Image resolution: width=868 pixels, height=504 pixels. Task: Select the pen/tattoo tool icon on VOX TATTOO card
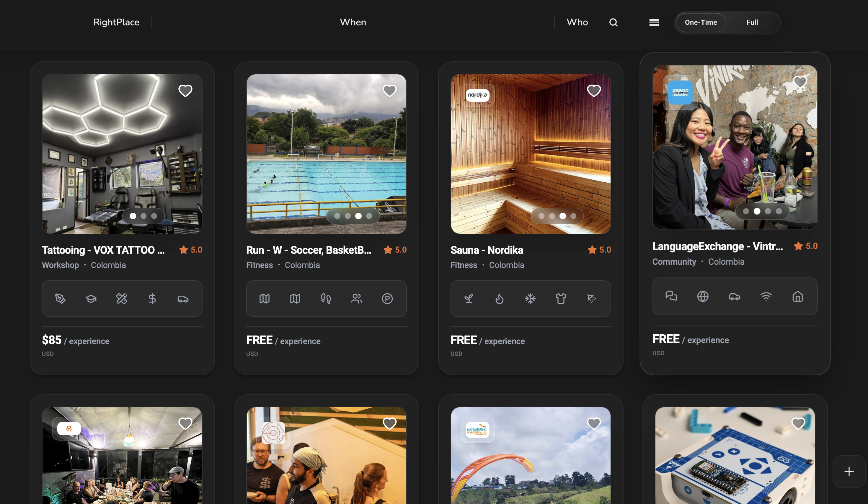point(60,299)
